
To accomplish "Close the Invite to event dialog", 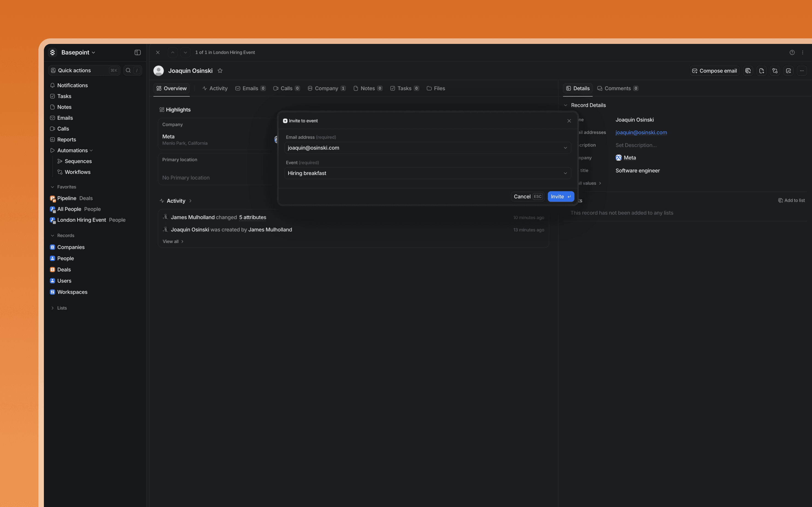I will [x=569, y=121].
